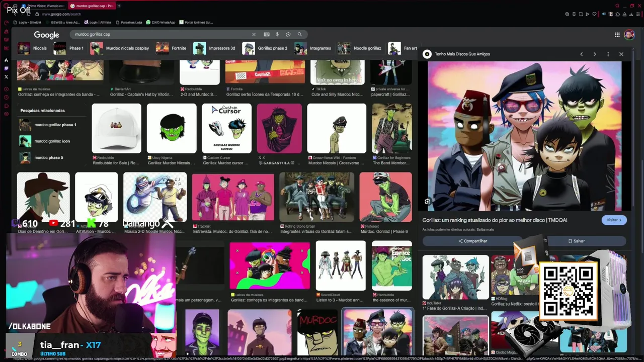This screenshot has width=644, height=362.
Task: Open the white Redbubble cap thumbnail
Action: 117,129
